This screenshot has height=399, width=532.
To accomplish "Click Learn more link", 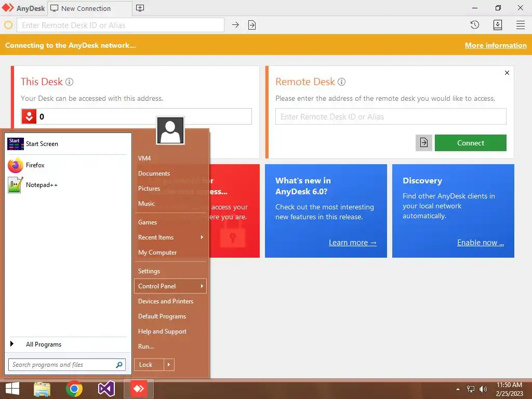I will click(353, 243).
